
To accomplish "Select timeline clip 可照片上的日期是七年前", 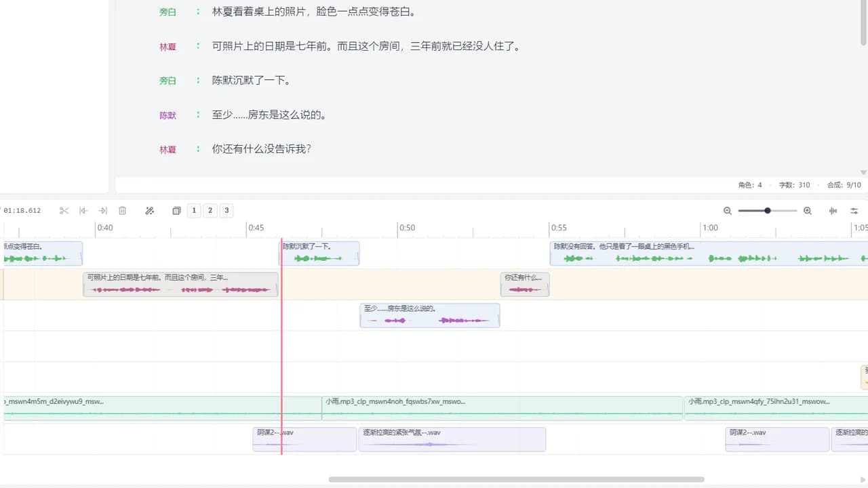I will 180,284.
